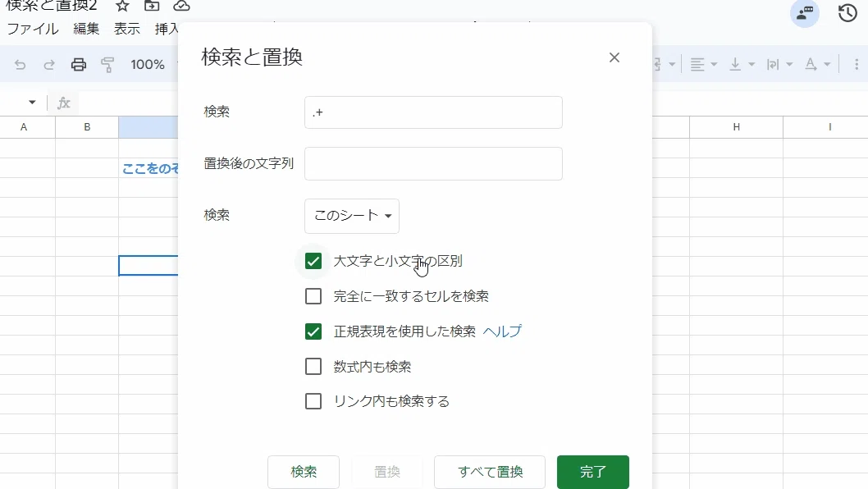Image resolution: width=868 pixels, height=489 pixels.
Task: Uncheck 大文字と小文字の区別 checkbox
Action: 313,261
